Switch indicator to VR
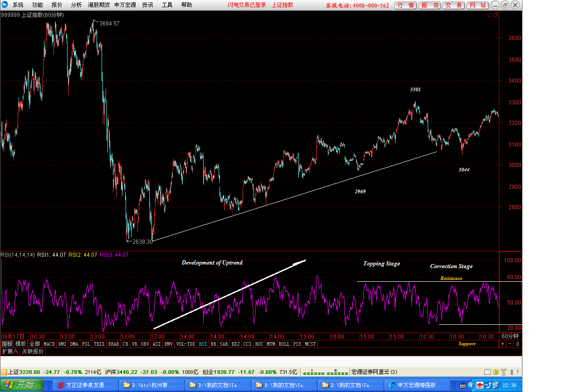571x392 pixels. point(134,344)
